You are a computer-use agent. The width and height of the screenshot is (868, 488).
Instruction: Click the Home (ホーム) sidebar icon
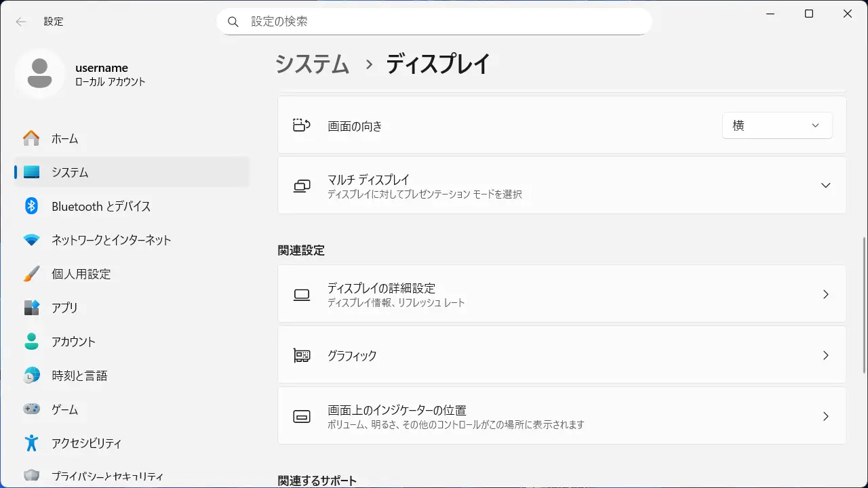(31, 138)
